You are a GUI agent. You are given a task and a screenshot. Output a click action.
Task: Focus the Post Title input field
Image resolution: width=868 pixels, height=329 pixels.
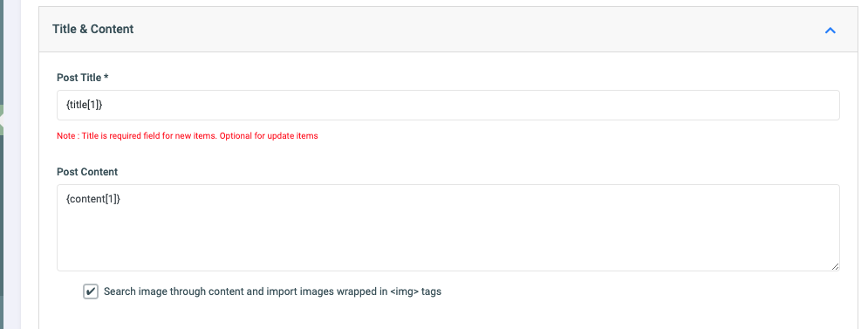448,106
